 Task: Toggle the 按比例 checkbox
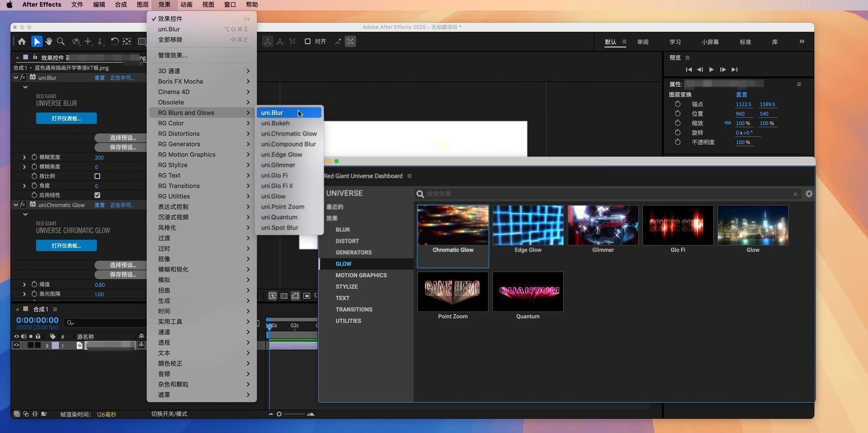[97, 176]
